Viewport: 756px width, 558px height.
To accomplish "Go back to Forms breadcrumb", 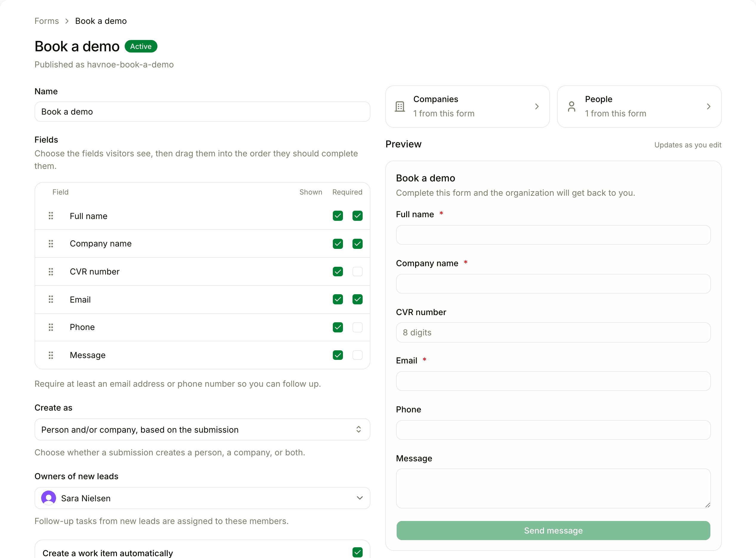I will coord(47,21).
